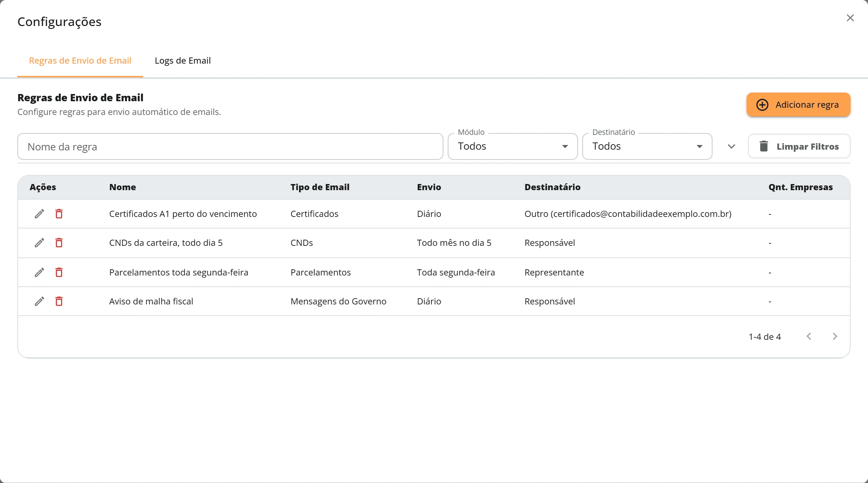Edit the CNDs da carteira rule
This screenshot has height=483, width=868.
[39, 243]
